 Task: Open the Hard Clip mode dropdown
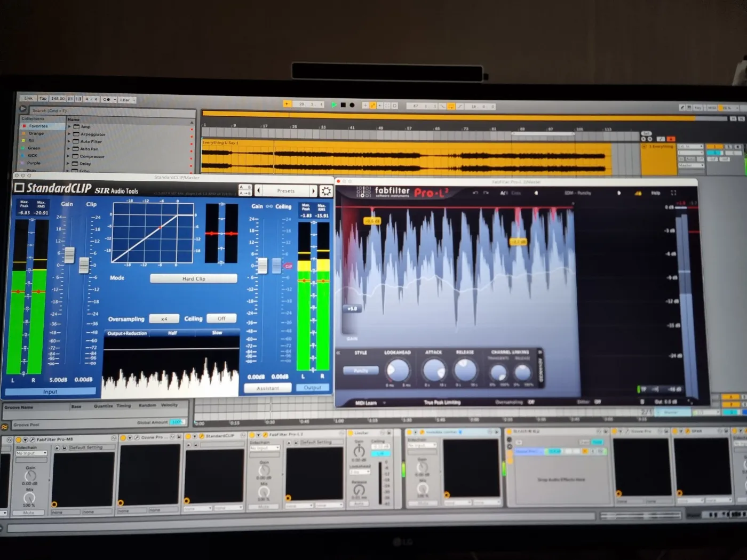click(194, 278)
